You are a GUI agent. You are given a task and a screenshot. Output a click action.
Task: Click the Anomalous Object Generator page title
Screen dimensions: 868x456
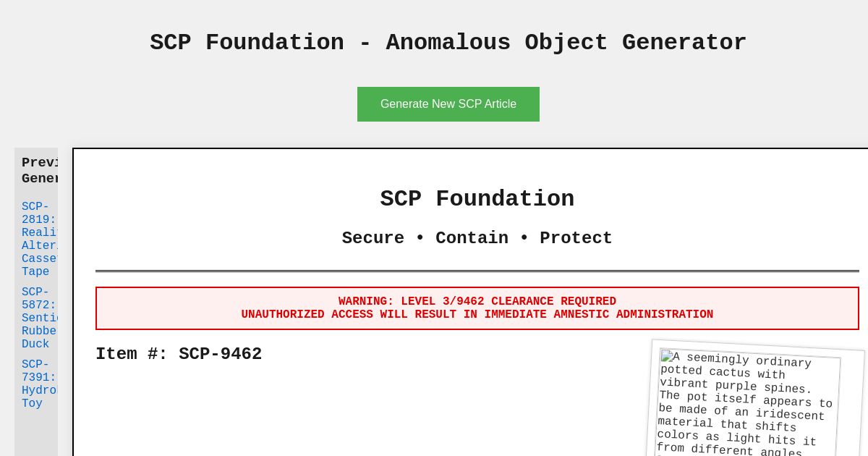point(448,43)
